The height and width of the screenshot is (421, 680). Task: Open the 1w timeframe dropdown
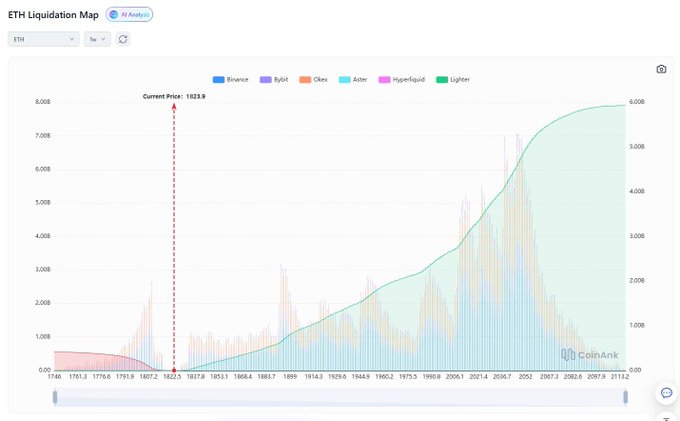click(97, 39)
